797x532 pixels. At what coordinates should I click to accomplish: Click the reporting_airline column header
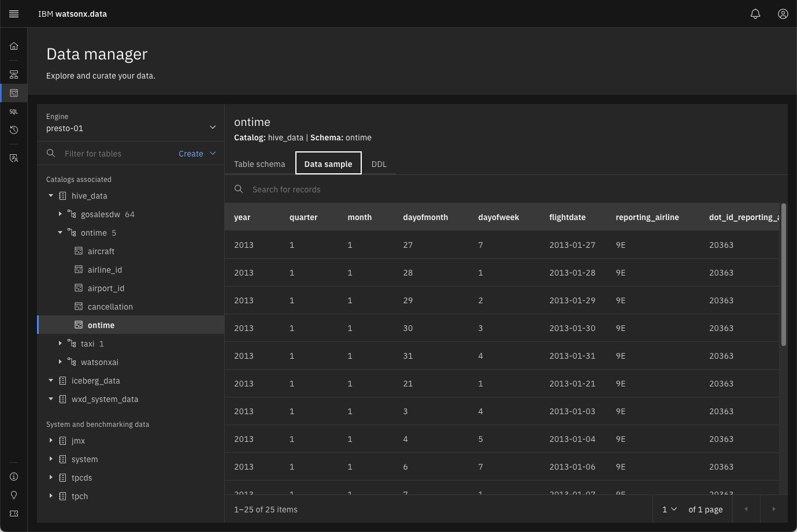(x=647, y=217)
